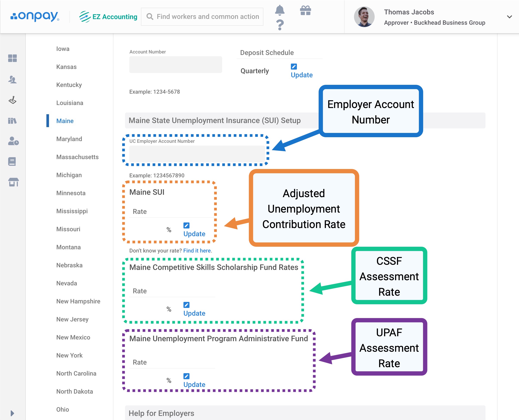The width and height of the screenshot is (519, 420).
Task: Select New Hampshire in the state list
Action: coord(78,301)
